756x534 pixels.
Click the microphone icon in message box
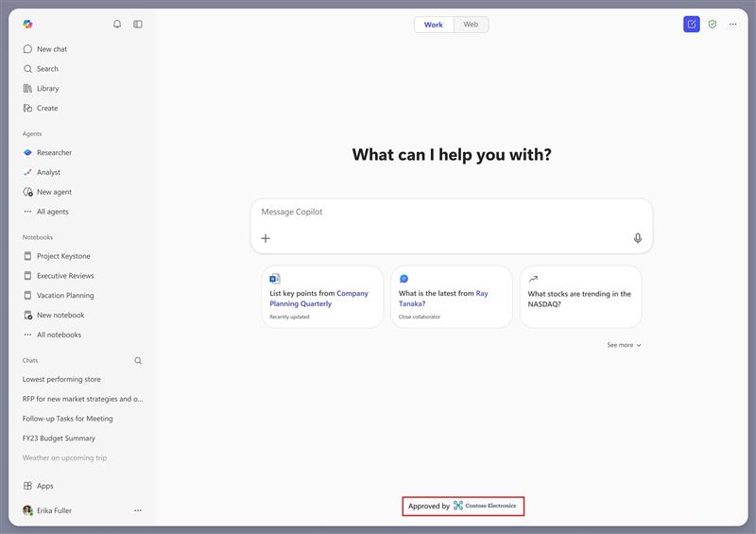click(638, 238)
